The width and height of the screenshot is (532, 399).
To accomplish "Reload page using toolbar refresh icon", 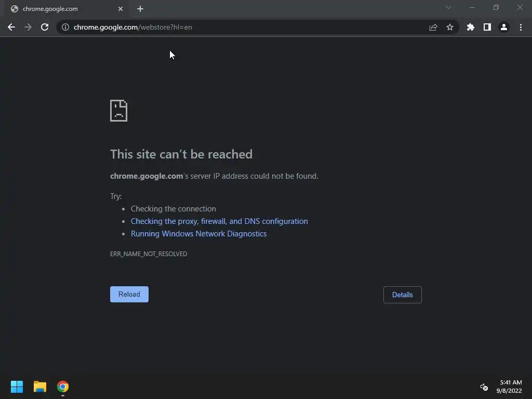I will (x=45, y=27).
